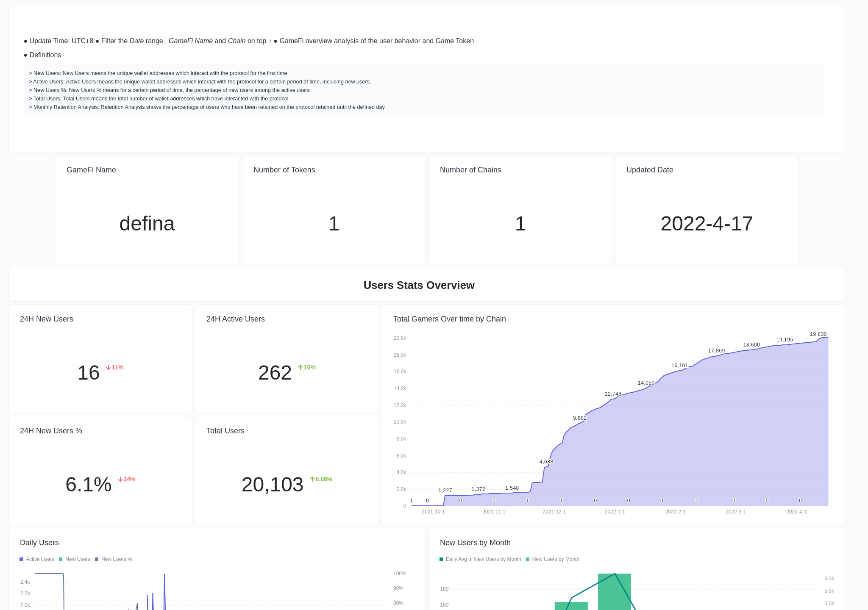Click the Total Users definition line
This screenshot has width=868, height=610.
[x=159, y=99]
